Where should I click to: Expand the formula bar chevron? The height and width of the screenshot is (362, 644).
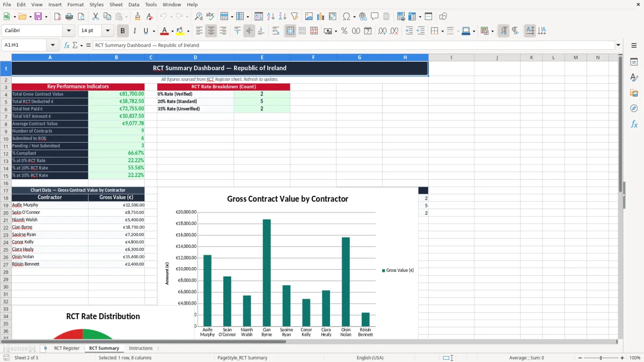pyautogui.click(x=618, y=45)
